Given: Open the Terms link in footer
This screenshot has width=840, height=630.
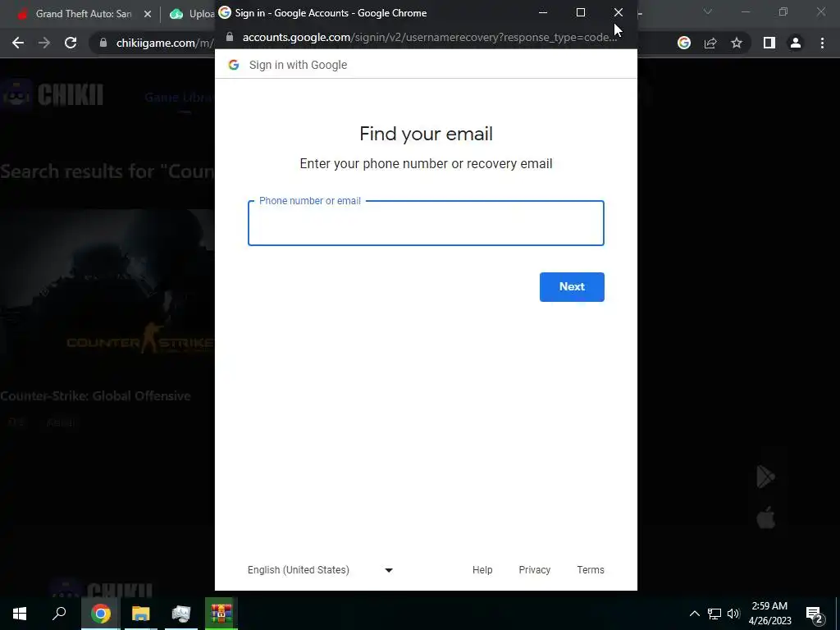Looking at the screenshot, I should click(591, 570).
